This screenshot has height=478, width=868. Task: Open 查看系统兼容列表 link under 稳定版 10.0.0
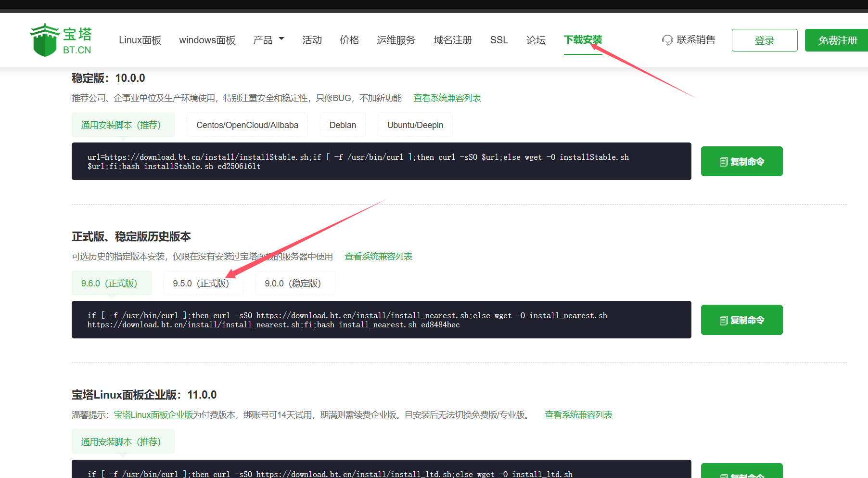447,98
